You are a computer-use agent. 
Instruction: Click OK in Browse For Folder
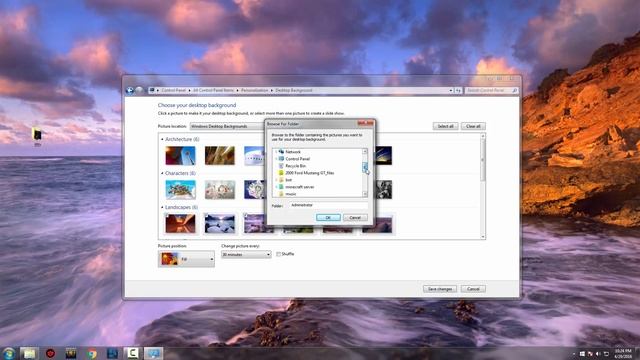click(x=328, y=218)
